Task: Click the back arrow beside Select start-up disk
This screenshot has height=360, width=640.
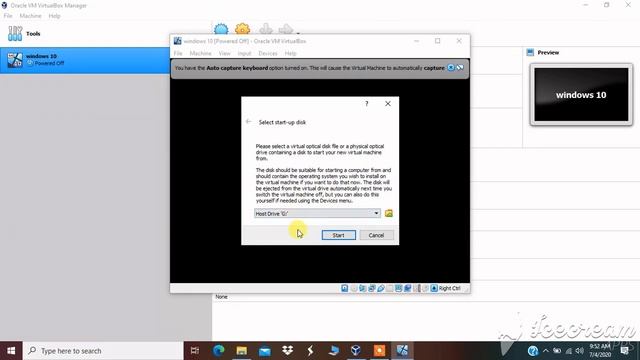Action: pyautogui.click(x=248, y=122)
